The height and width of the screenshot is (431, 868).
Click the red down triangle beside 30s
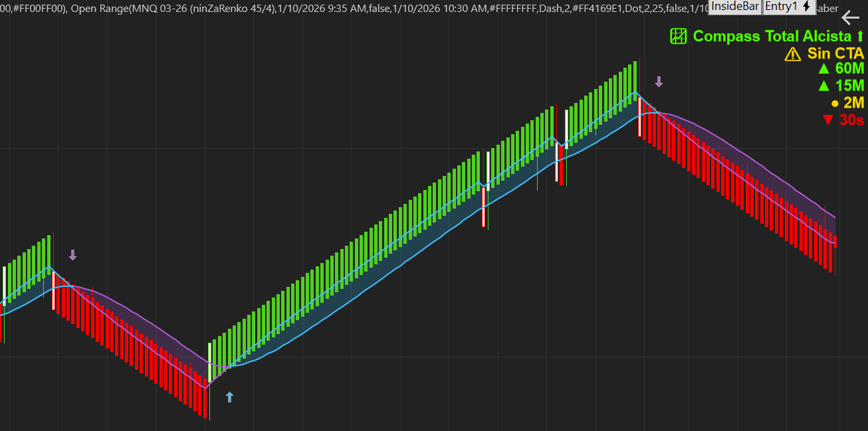[x=827, y=120]
